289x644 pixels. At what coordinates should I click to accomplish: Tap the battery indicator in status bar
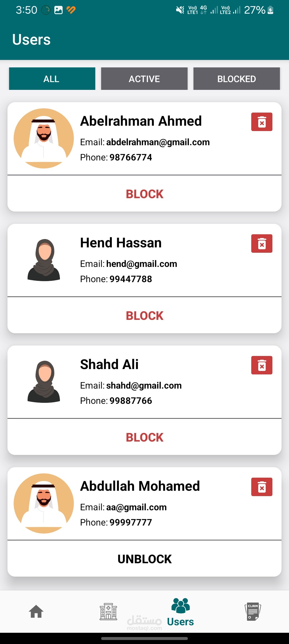271,10
